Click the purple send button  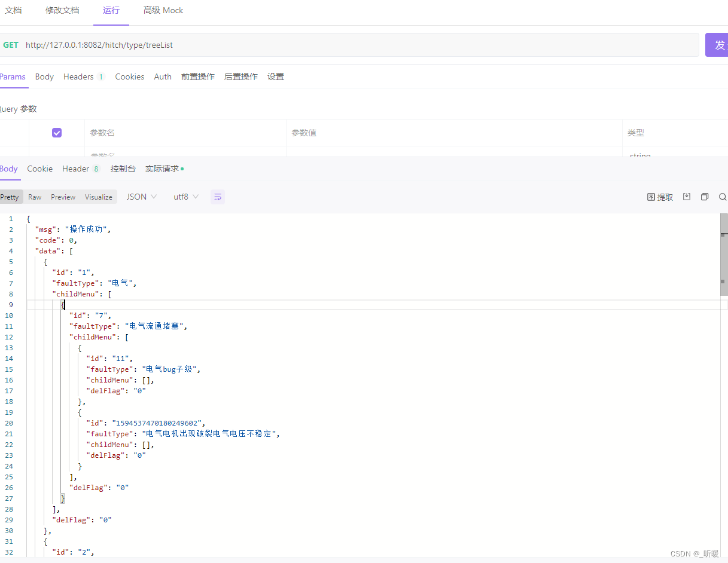(717, 45)
